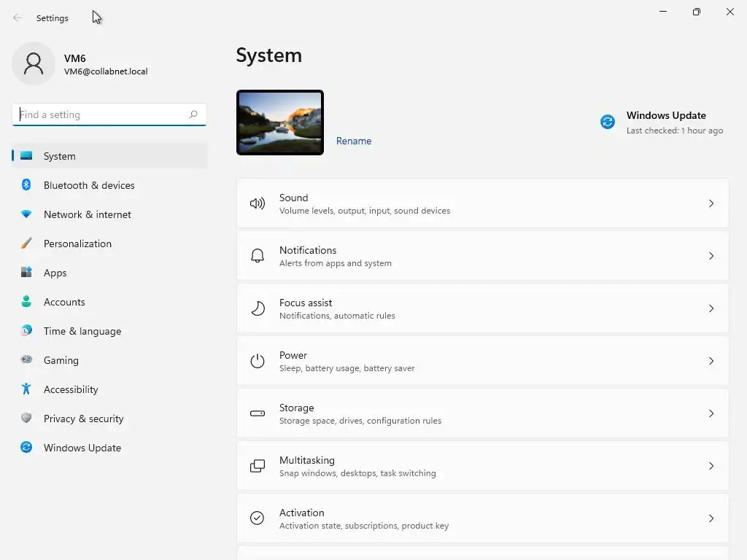
Task: Expand the Notifications row chevron
Action: point(711,256)
